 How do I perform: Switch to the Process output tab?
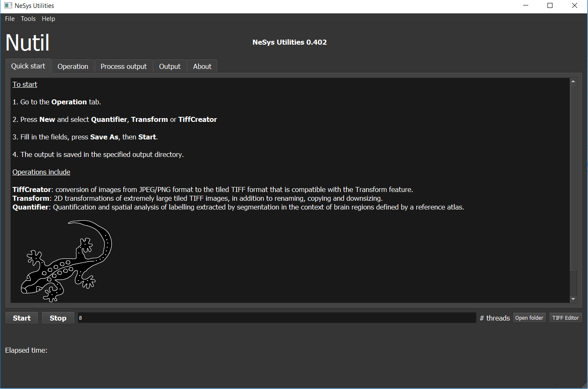tap(123, 66)
